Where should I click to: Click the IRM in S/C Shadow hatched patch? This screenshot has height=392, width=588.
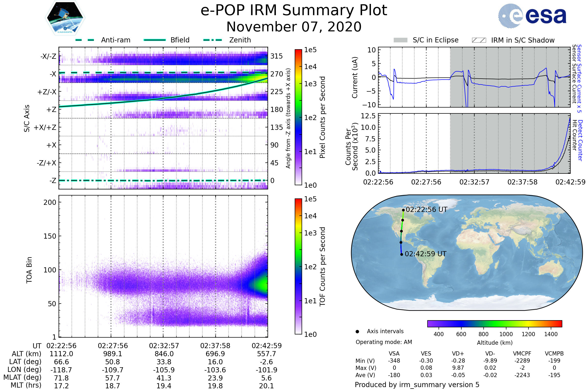(x=479, y=40)
